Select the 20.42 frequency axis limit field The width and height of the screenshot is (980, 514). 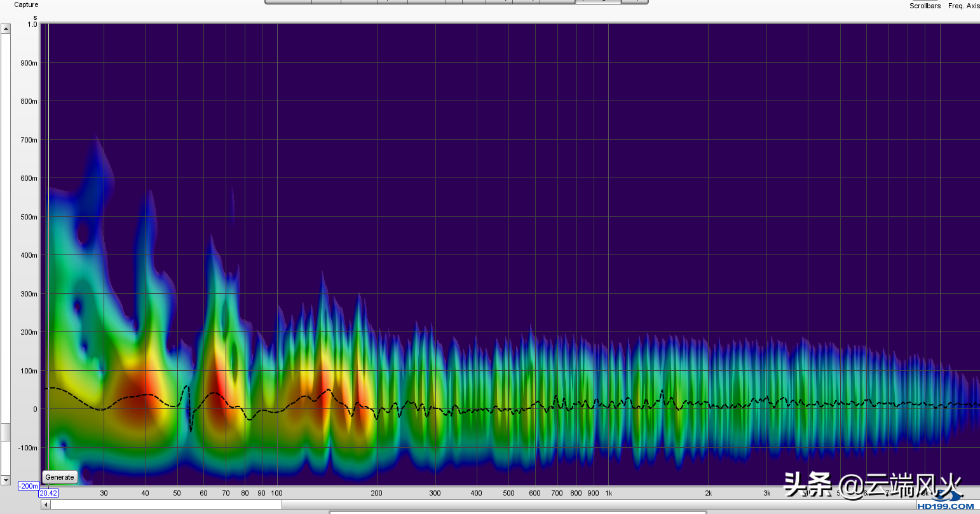tap(48, 493)
